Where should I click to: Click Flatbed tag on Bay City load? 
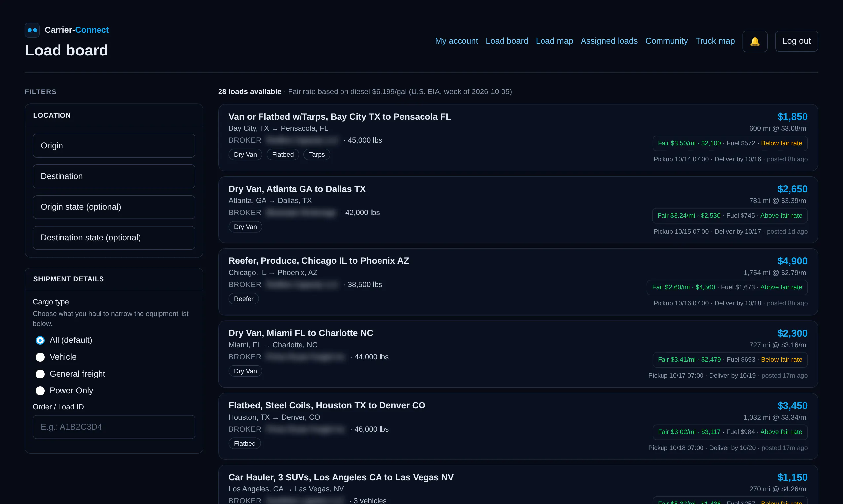pos(283,155)
